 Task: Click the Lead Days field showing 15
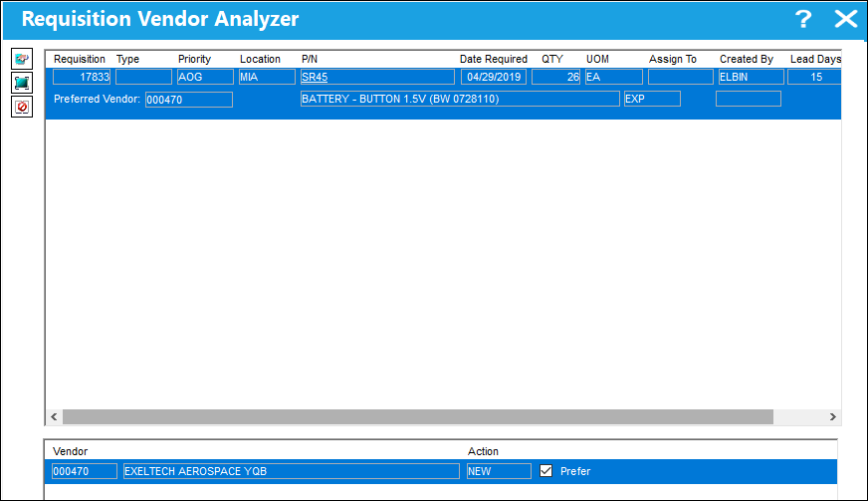point(814,77)
